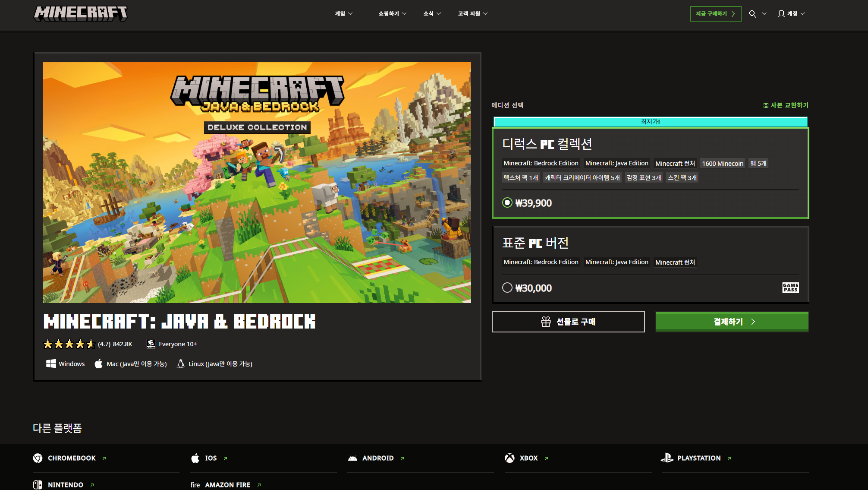
Task: Click the Game Pass badge icon
Action: click(790, 288)
